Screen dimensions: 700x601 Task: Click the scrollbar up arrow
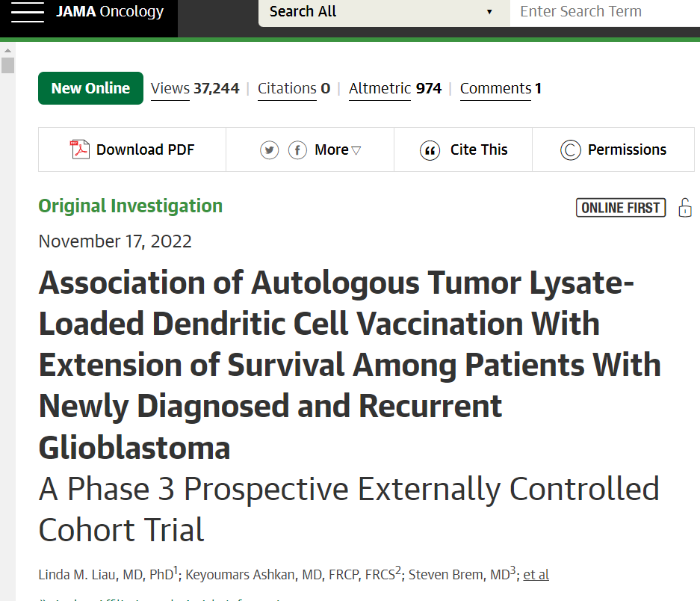click(x=7, y=48)
